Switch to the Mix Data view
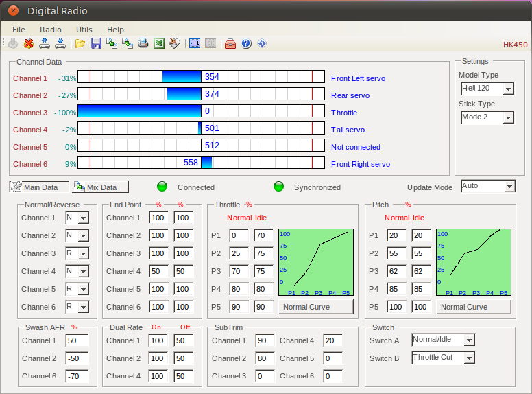Screen dimensions: 532x394 100,187
